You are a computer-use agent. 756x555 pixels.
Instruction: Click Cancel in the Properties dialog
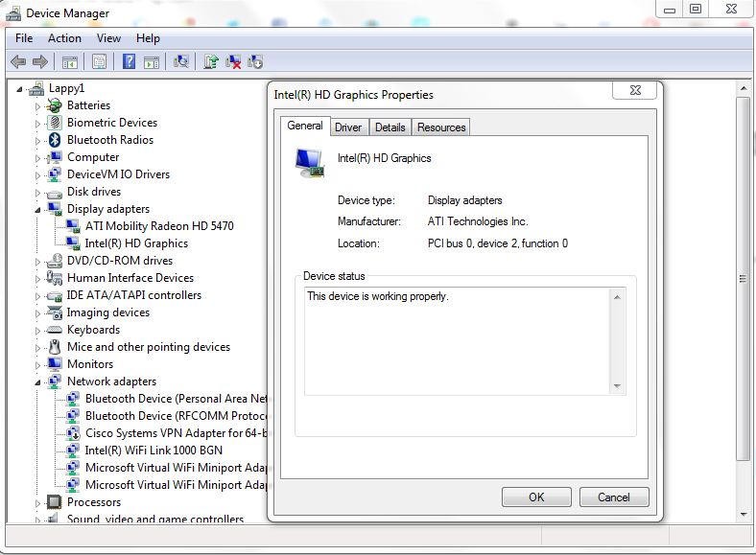point(614,497)
